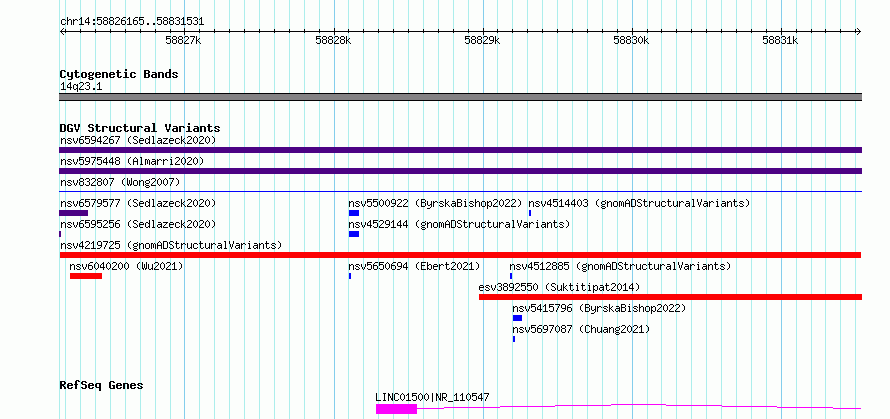Click the Cytogenetic Bands track heading
890x419 pixels.
[119, 74]
